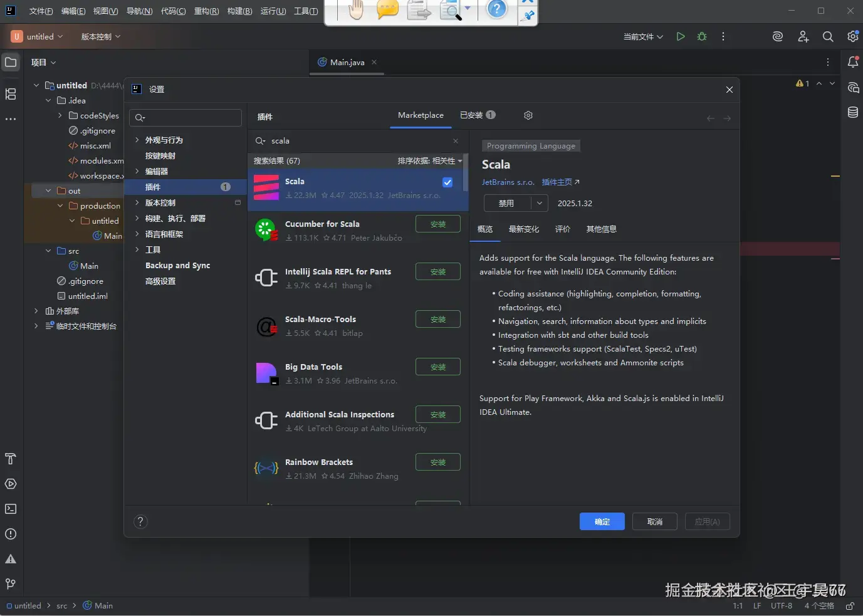Click the floating toolbar speech bubble icon
This screenshot has width=863, height=616.
(x=388, y=9)
